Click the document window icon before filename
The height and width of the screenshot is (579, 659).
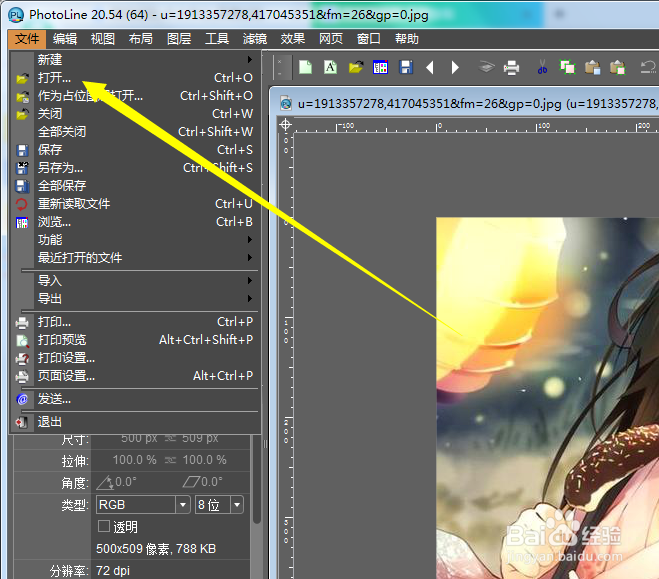[x=286, y=103]
